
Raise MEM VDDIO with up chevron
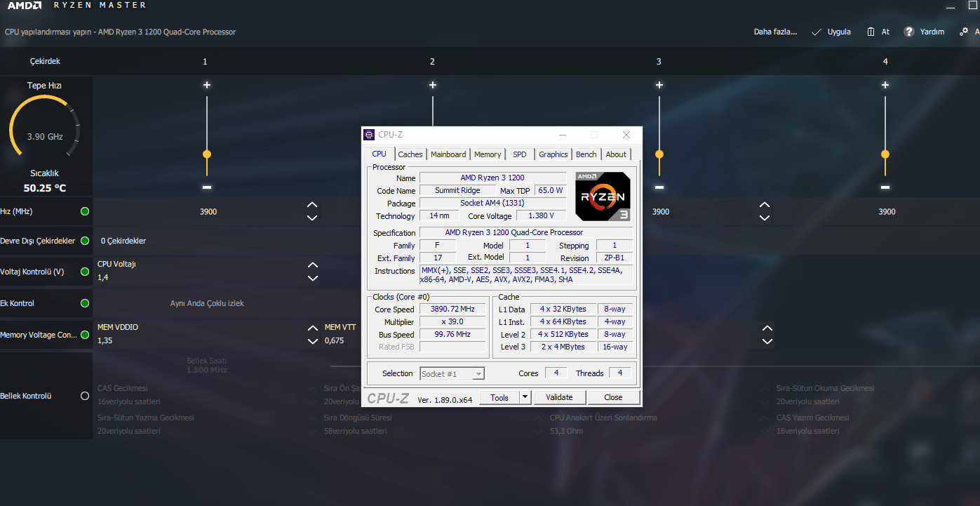(313, 328)
